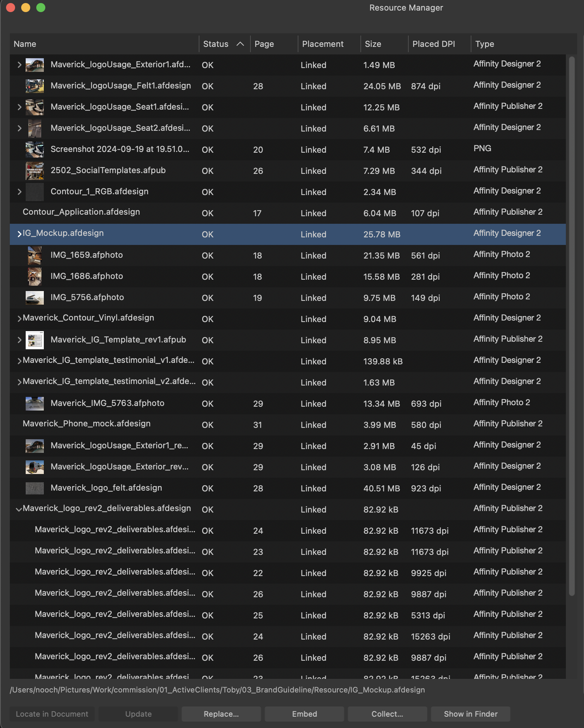
Task: Click the 874 dpi cell
Action: 426,86
